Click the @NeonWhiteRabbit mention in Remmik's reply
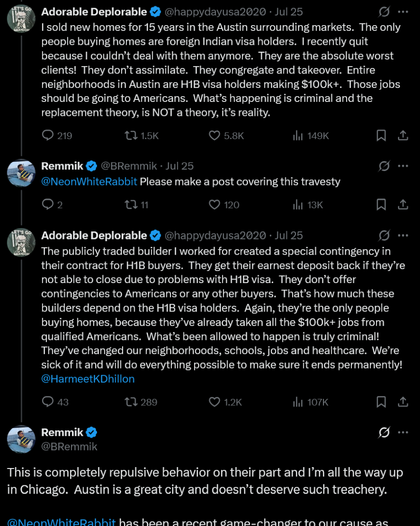The height and width of the screenshot is (526, 420). pyautogui.click(x=89, y=182)
